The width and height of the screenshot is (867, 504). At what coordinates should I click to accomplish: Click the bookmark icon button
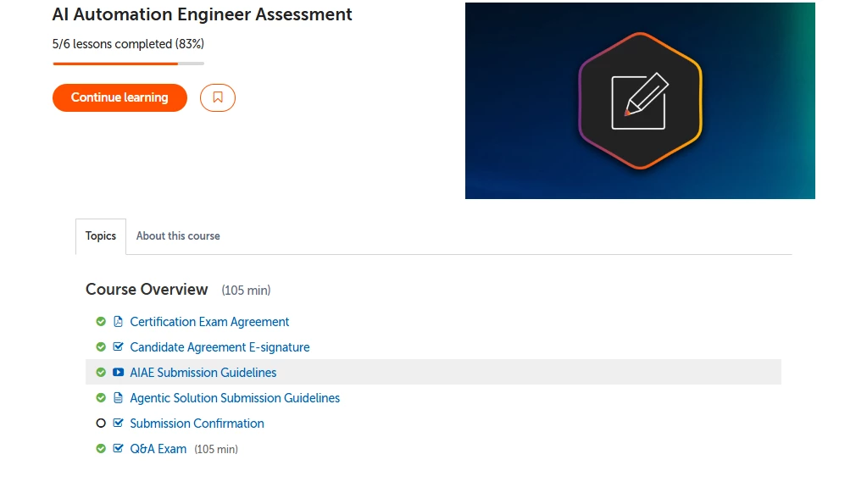click(x=217, y=97)
